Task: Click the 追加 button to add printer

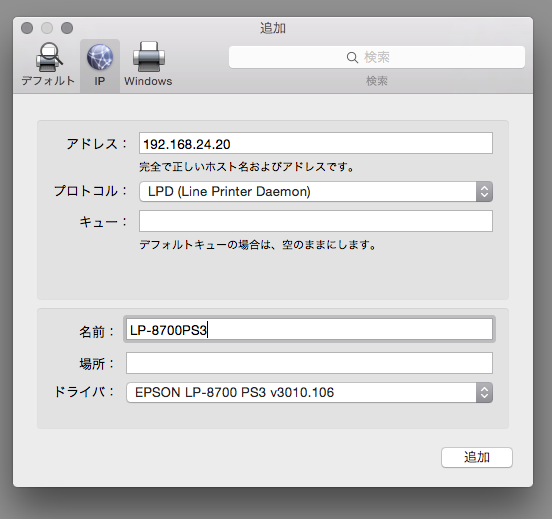Action: 477,457
